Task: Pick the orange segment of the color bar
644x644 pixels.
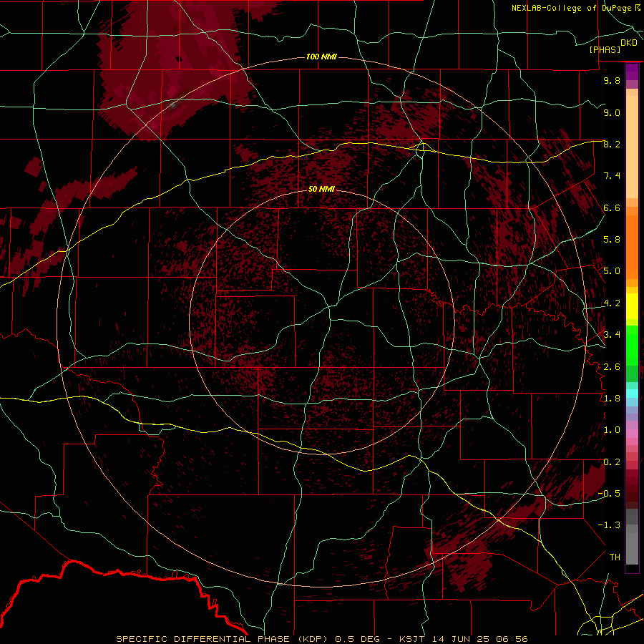Action: click(x=632, y=248)
